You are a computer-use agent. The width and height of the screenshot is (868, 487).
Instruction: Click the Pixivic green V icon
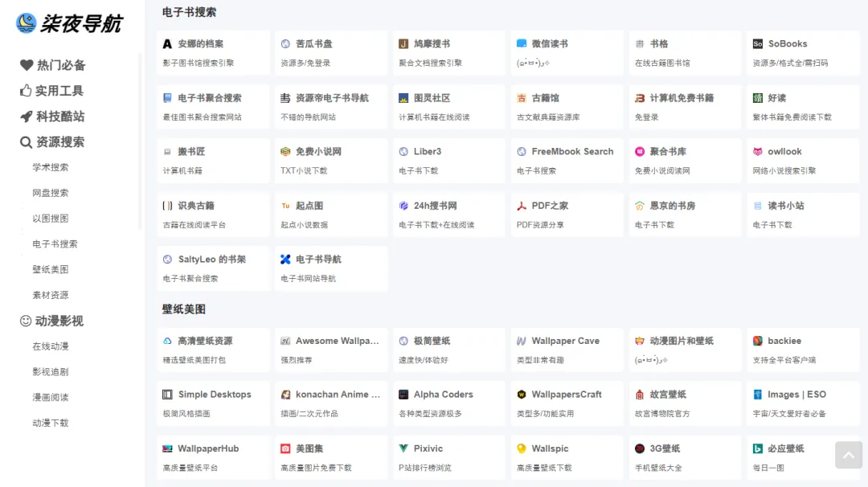403,448
